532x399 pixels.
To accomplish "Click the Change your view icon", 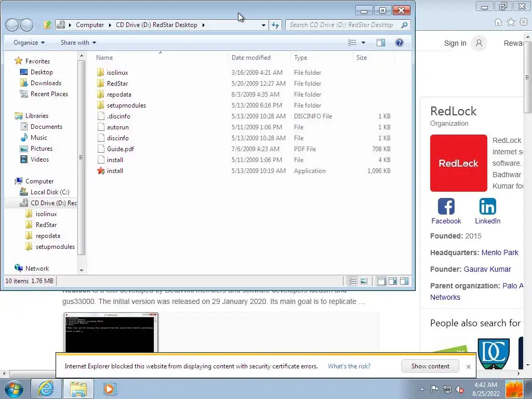I will 352,43.
